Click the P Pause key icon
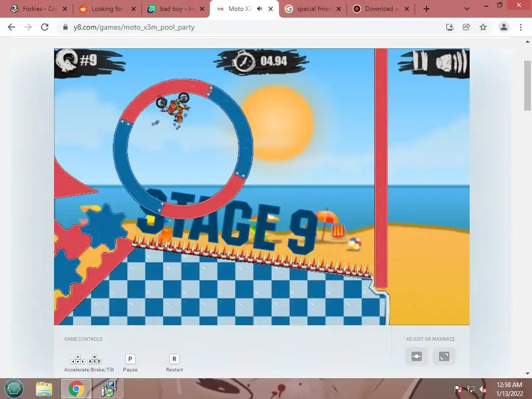This screenshot has height=399, width=532. click(x=130, y=359)
